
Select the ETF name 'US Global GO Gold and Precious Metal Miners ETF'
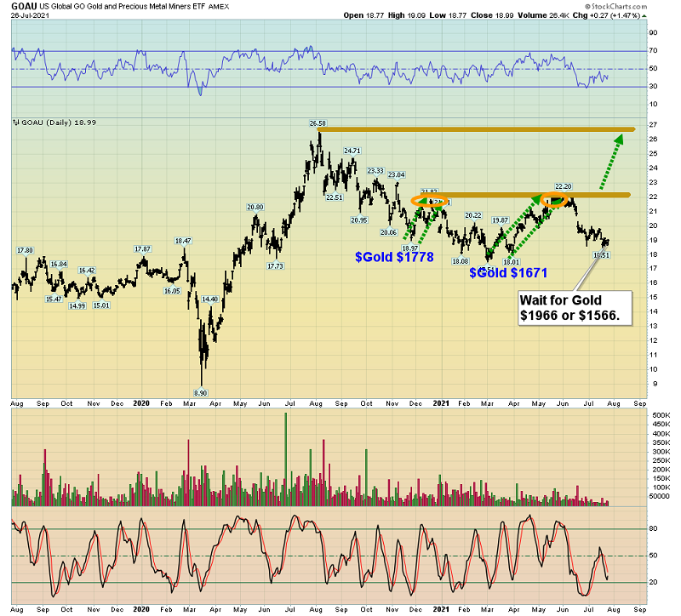[x=123, y=7]
